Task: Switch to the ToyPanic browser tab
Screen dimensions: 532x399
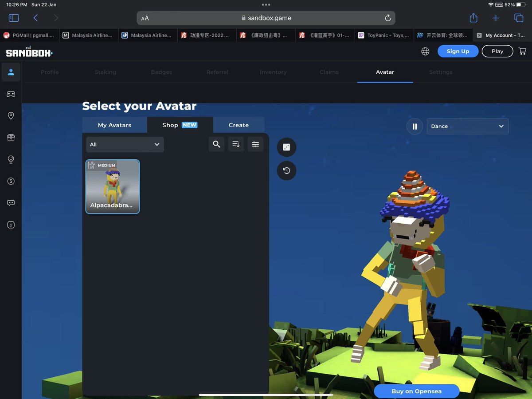Action: coord(385,36)
